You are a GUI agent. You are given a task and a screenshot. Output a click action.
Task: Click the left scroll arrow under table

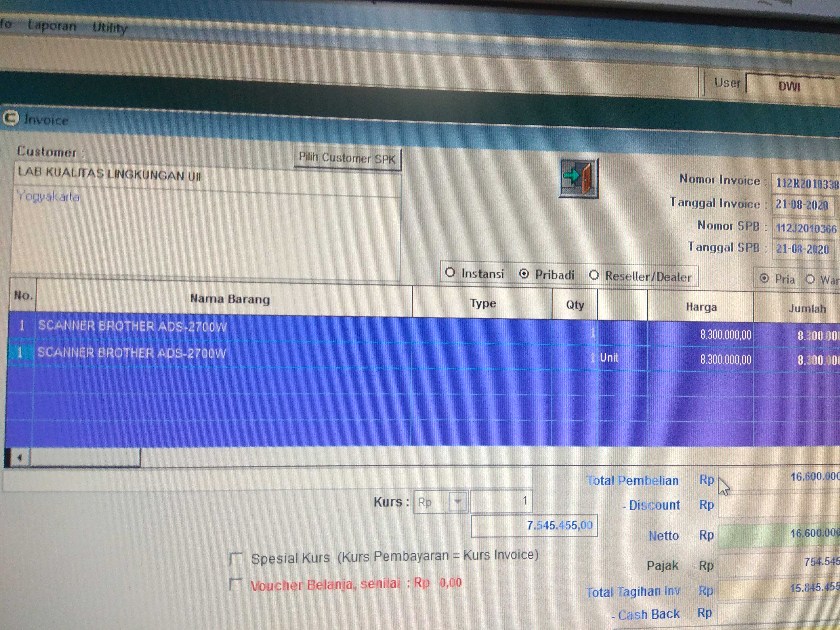tap(19, 458)
